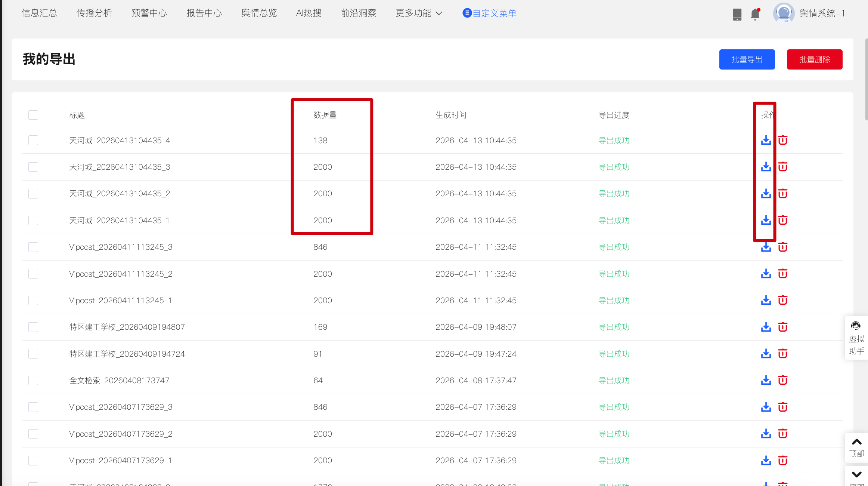Image resolution: width=868 pixels, height=486 pixels.
Task: Check the 天河城_20260413104435_4 row checkbox
Action: click(x=33, y=140)
